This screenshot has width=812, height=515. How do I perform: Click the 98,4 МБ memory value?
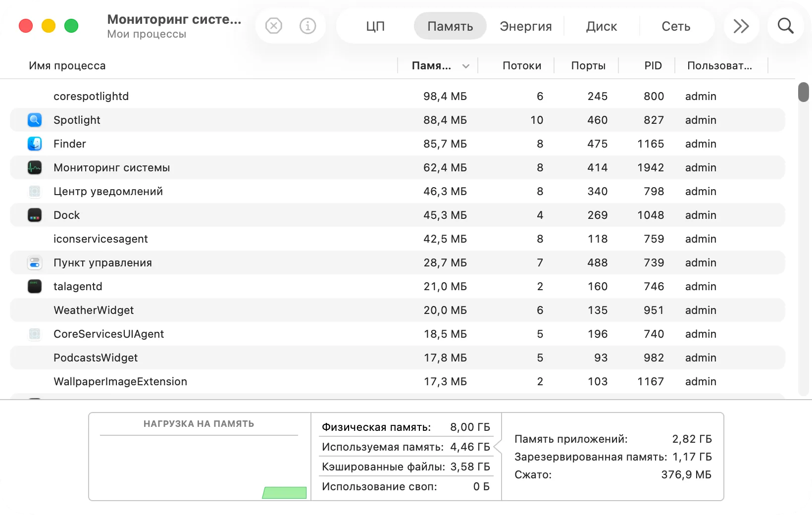(445, 96)
